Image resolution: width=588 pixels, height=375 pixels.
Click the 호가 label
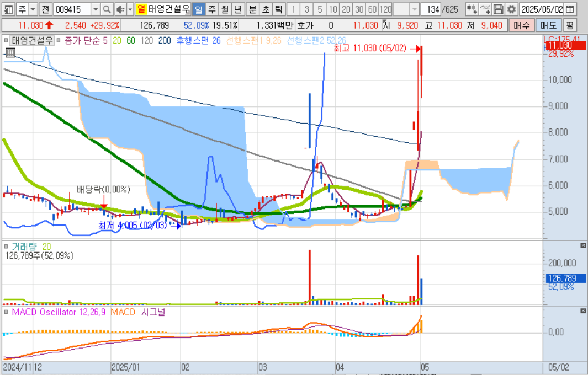[305, 25]
